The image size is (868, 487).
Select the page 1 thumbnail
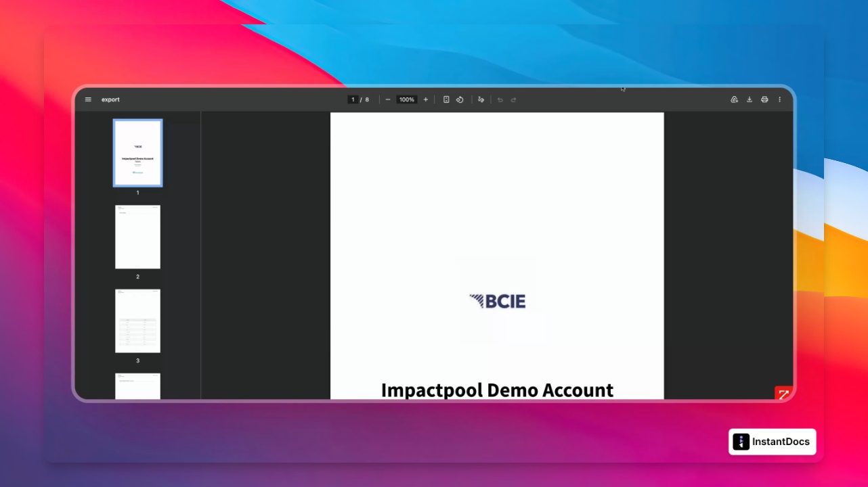(x=138, y=153)
